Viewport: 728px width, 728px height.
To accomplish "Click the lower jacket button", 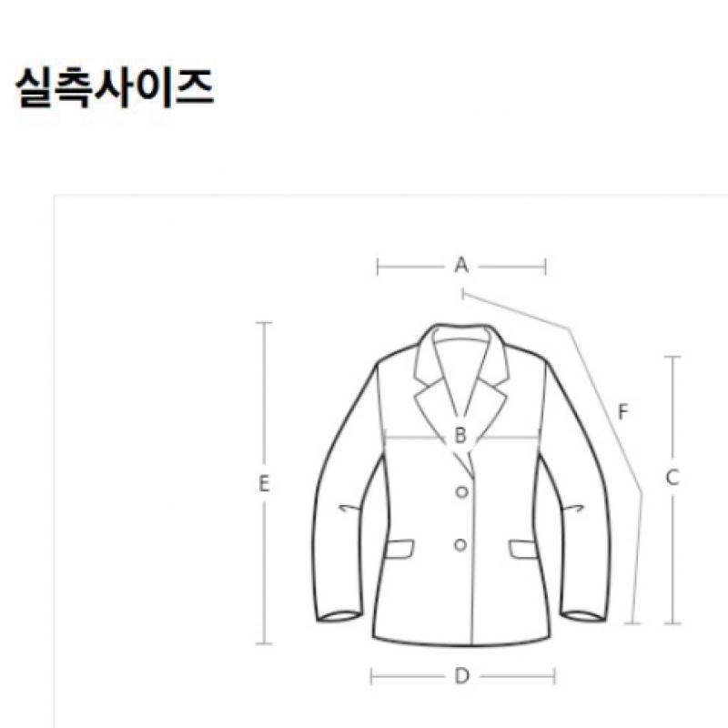I will point(460,544).
